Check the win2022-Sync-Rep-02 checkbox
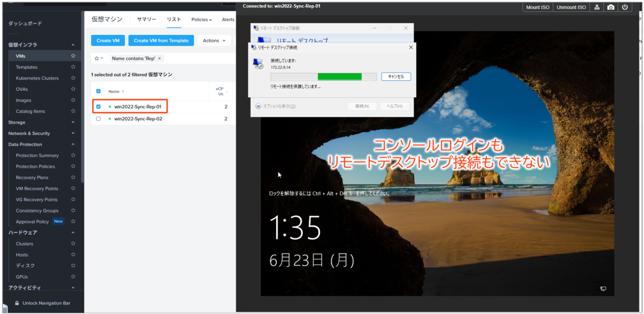 coord(98,119)
